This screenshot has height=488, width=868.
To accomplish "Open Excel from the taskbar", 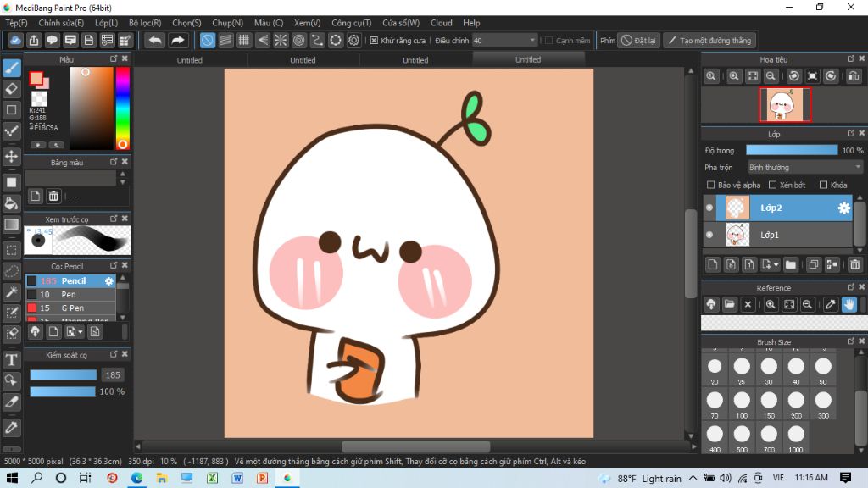I will [212, 478].
